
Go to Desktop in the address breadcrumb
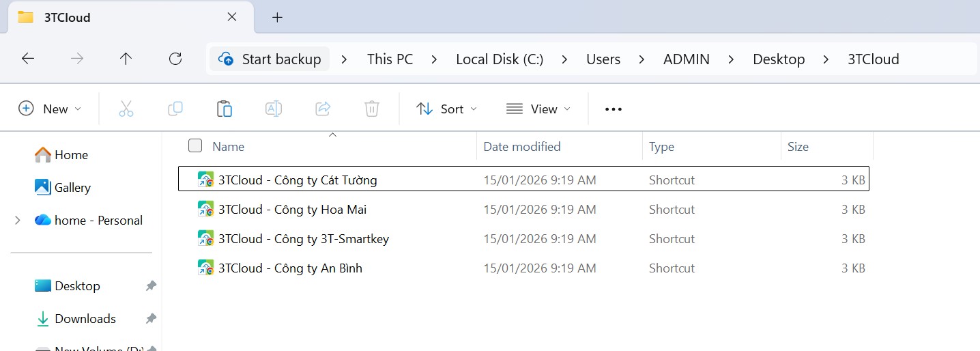(x=779, y=59)
